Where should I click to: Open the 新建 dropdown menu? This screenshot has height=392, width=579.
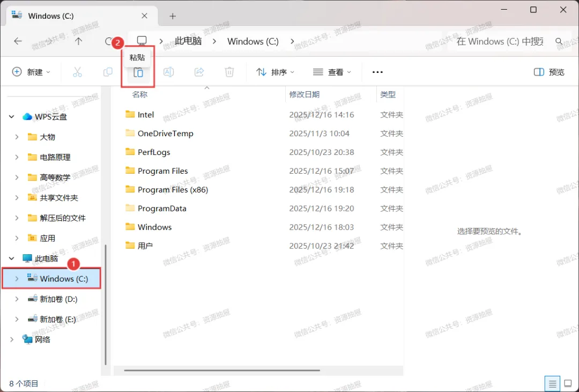[32, 72]
